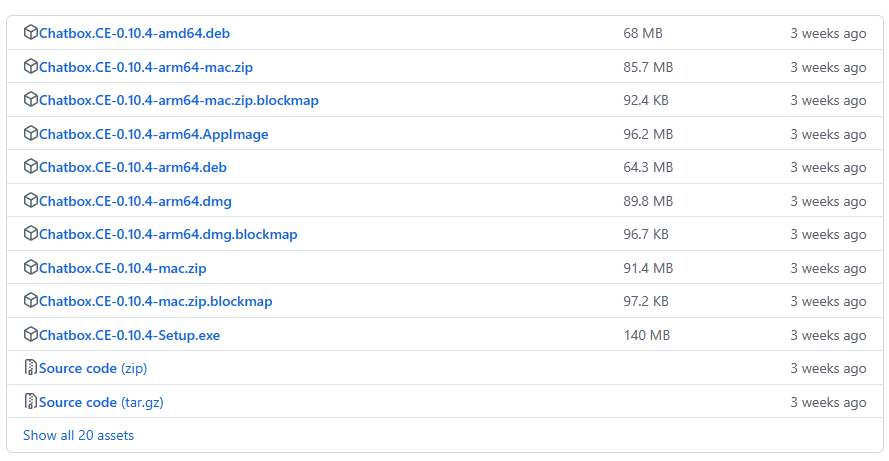Download Chatbox.CE-0.10.4-arm64.dmg

click(x=135, y=201)
